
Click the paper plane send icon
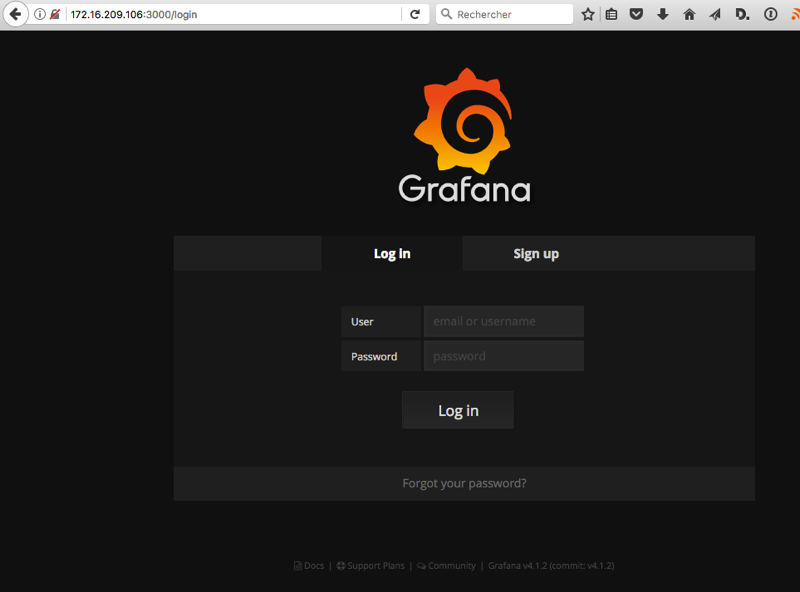click(715, 15)
